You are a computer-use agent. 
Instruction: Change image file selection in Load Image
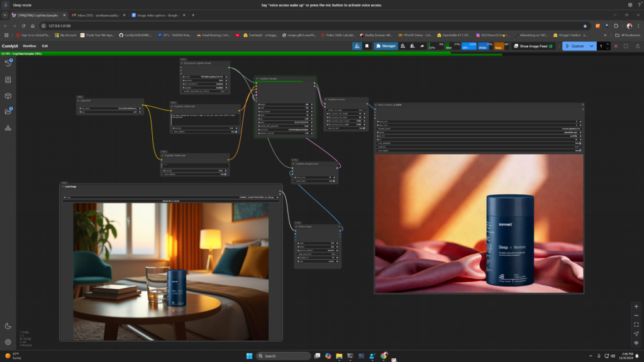tap(171, 197)
